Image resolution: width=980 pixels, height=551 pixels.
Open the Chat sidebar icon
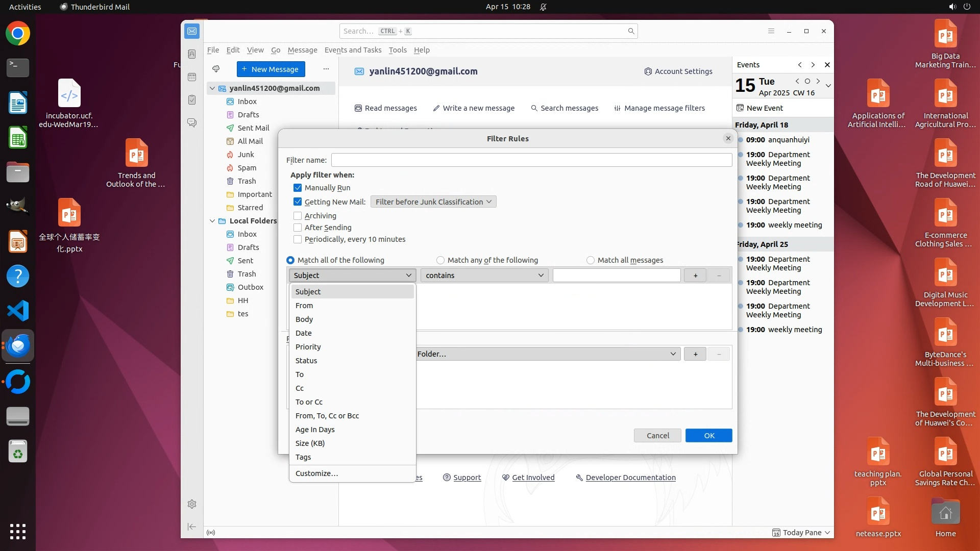pyautogui.click(x=192, y=123)
